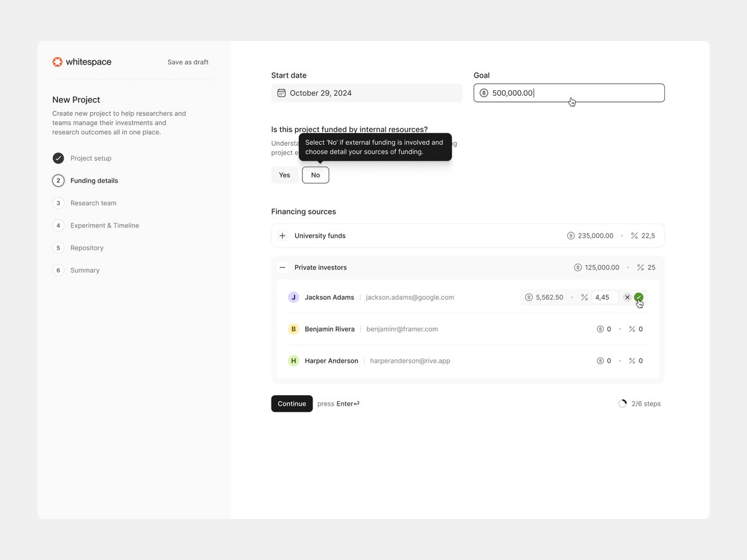The height and width of the screenshot is (560, 747).
Task: Click Harper Anderson green H avatar
Action: [x=293, y=361]
